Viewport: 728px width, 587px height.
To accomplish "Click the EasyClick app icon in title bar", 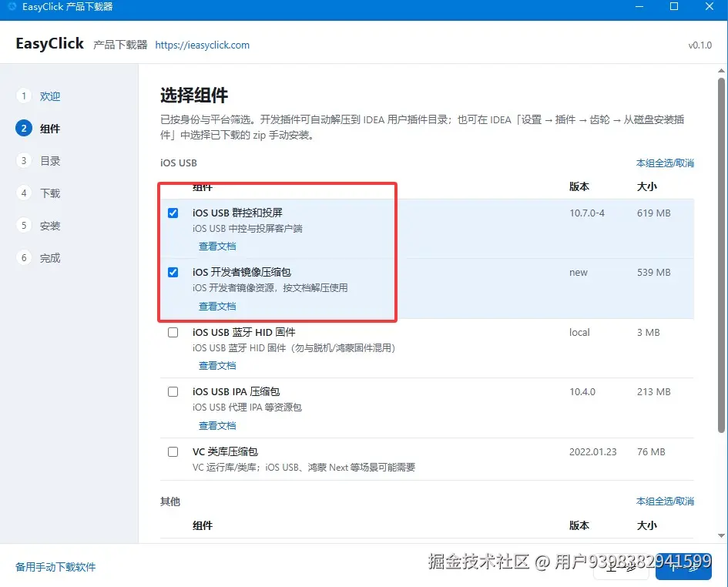I will 12,6.
